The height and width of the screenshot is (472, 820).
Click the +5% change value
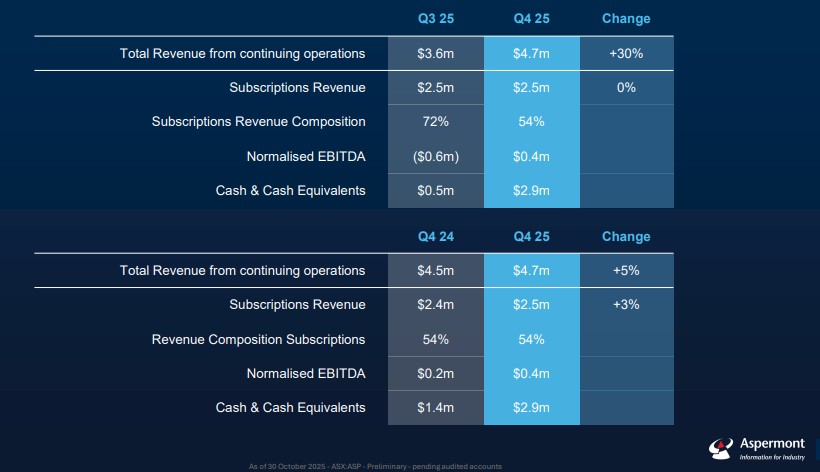[626, 271]
